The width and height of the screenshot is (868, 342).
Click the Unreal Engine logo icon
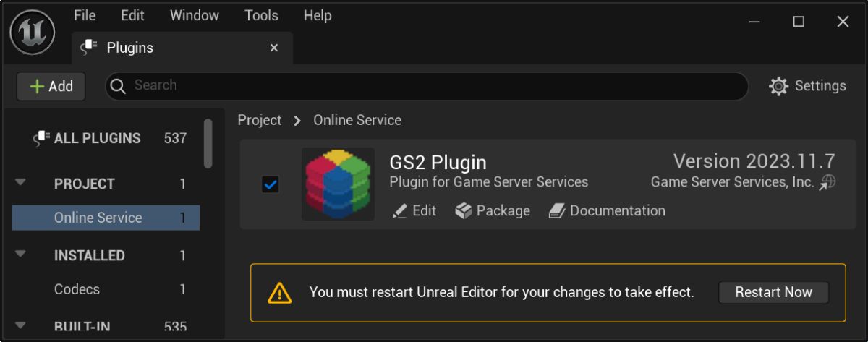point(33,32)
